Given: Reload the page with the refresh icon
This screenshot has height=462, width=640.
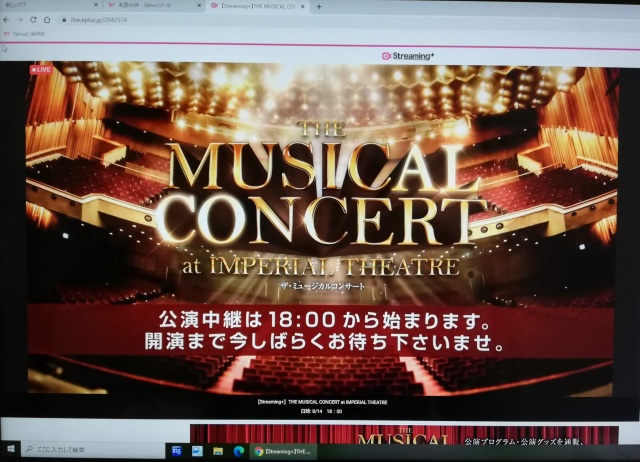Looking at the screenshot, I should [x=33, y=20].
